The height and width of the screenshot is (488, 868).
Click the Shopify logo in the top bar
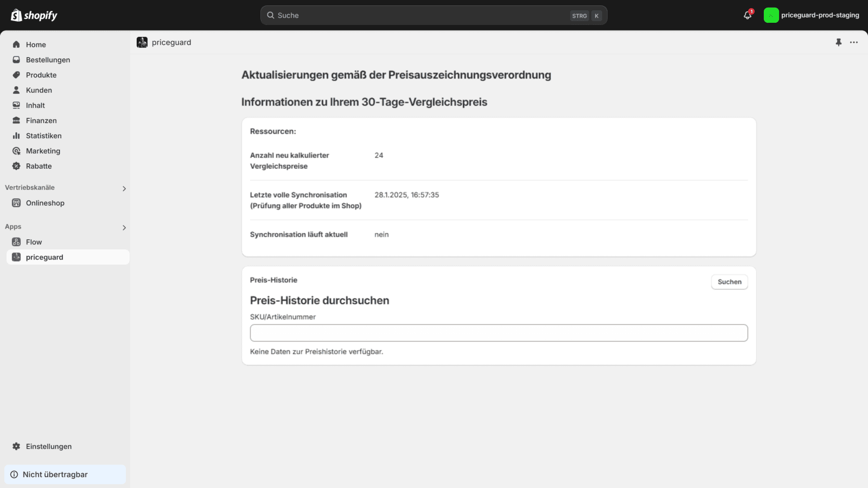tap(34, 15)
